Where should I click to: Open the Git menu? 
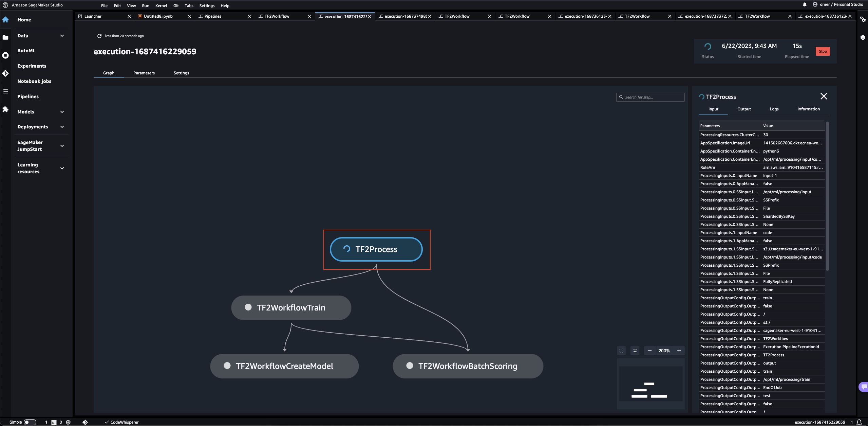point(176,5)
